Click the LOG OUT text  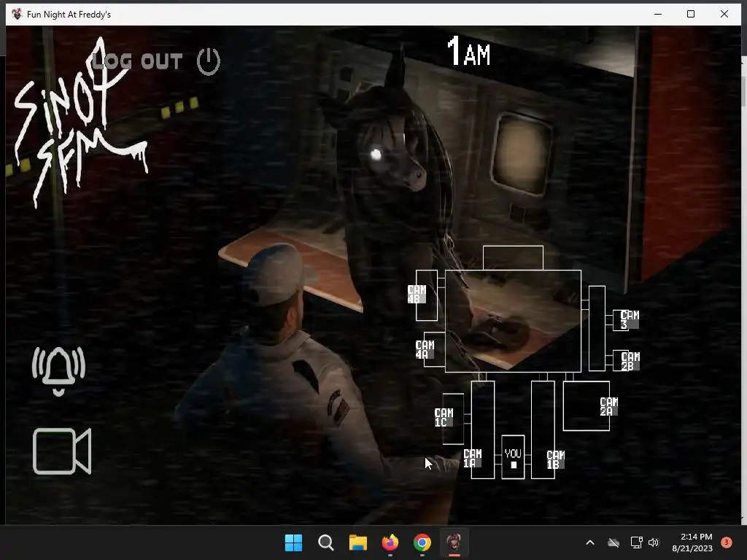point(137,61)
